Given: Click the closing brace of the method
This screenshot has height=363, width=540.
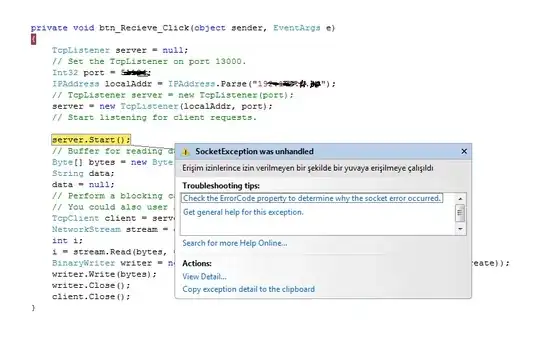Looking at the screenshot, I should (33, 308).
